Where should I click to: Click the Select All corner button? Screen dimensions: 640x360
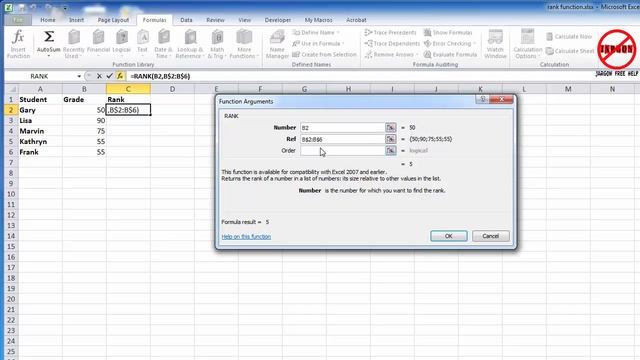(11, 89)
